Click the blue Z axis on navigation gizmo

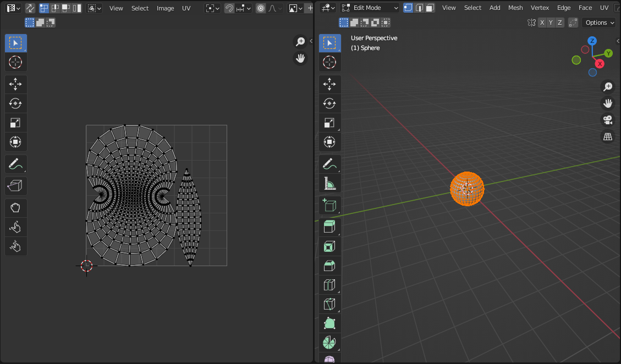[x=592, y=41]
